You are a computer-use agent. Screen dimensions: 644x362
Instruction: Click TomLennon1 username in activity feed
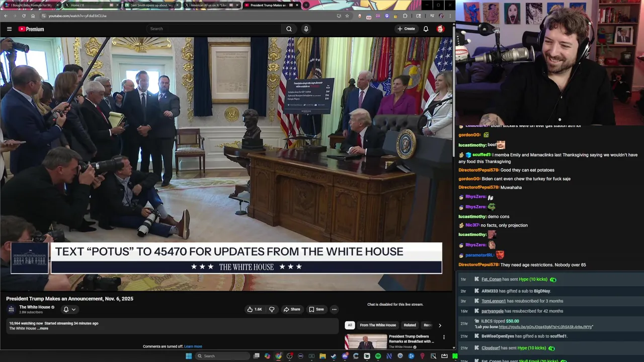click(x=494, y=301)
